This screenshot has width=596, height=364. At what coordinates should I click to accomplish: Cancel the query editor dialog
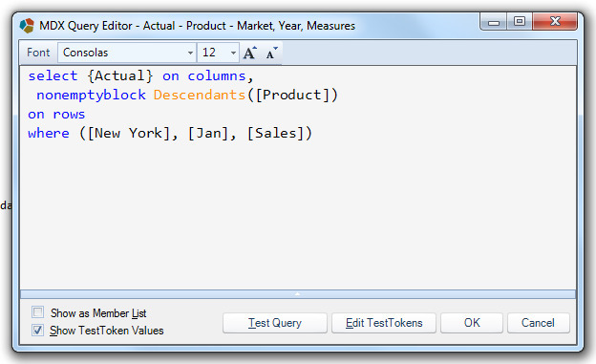point(539,323)
